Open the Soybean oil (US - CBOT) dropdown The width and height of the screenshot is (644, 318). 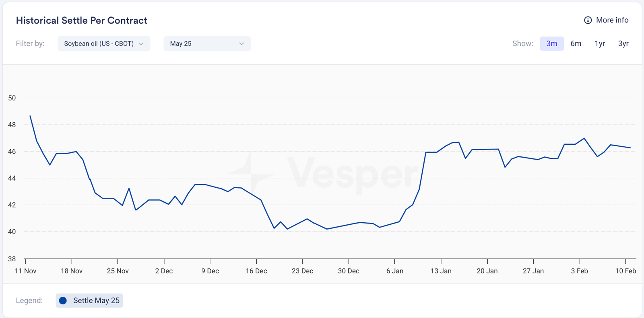[104, 43]
